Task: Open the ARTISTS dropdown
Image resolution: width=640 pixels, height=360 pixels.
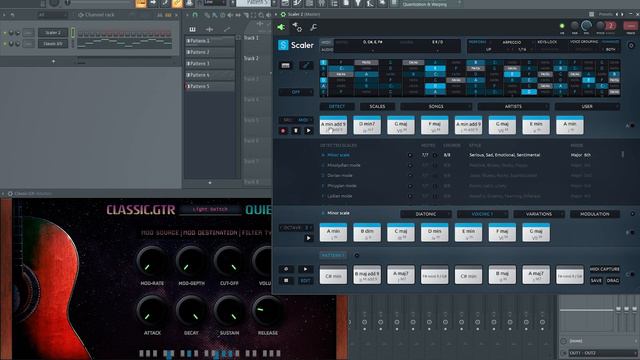Action: tap(513, 107)
